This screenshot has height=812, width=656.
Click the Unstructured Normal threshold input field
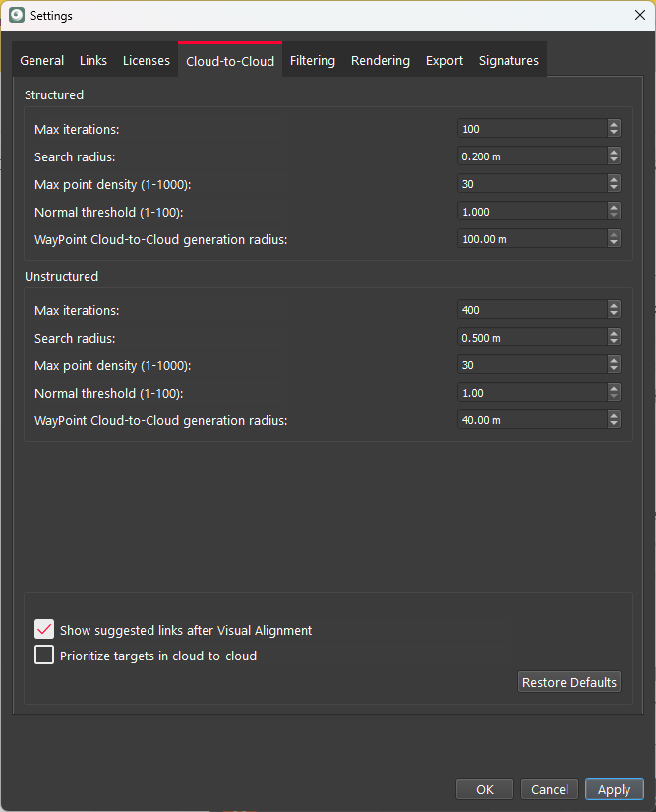coord(531,393)
